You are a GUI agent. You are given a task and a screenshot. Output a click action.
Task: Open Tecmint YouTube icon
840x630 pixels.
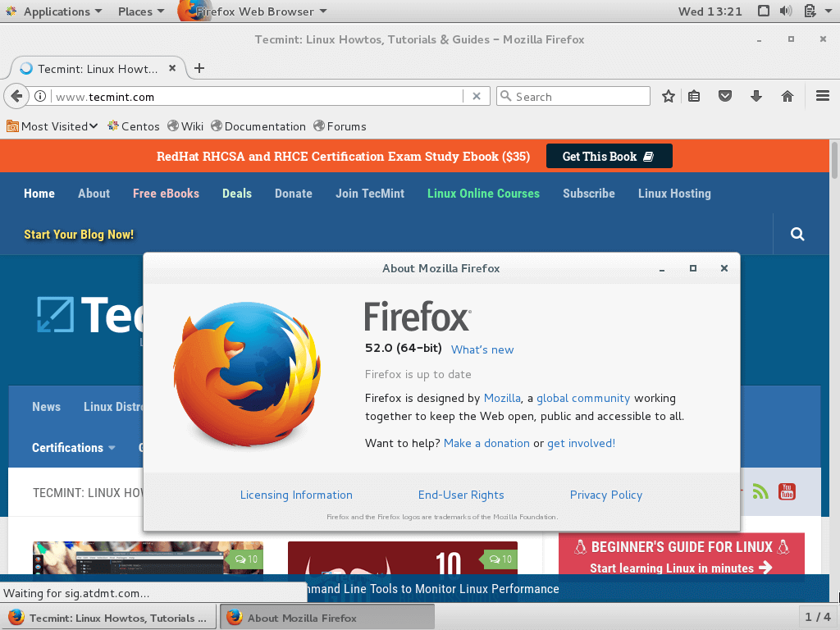(x=787, y=491)
